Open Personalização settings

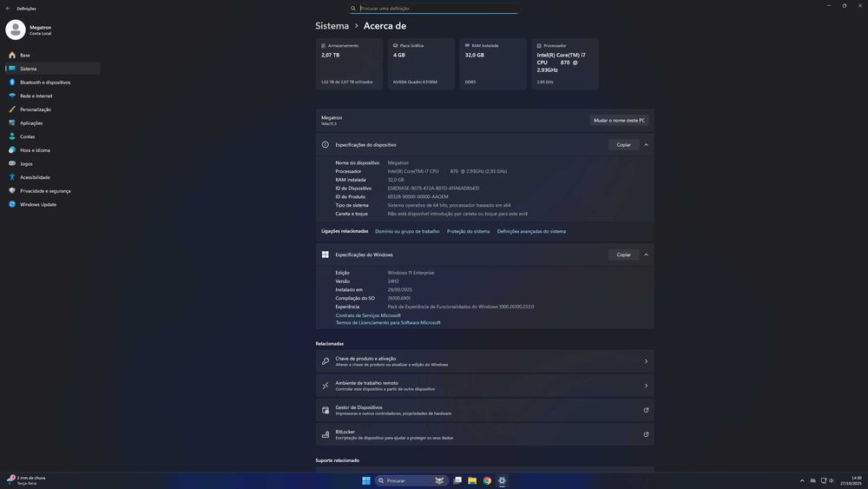pos(52,109)
